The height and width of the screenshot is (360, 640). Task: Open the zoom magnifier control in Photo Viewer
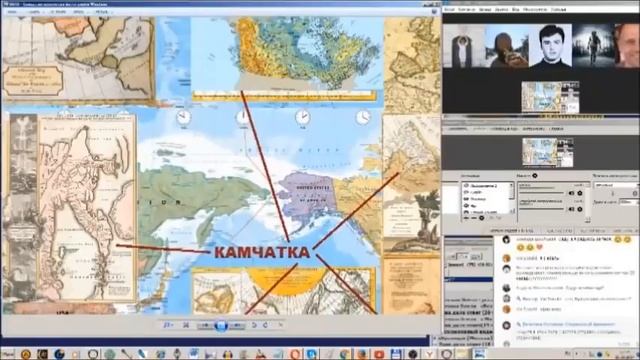click(x=167, y=325)
